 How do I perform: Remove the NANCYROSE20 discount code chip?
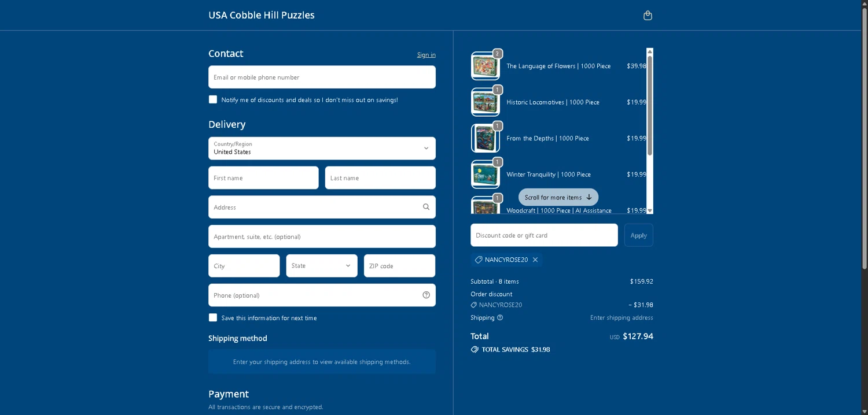pos(535,260)
